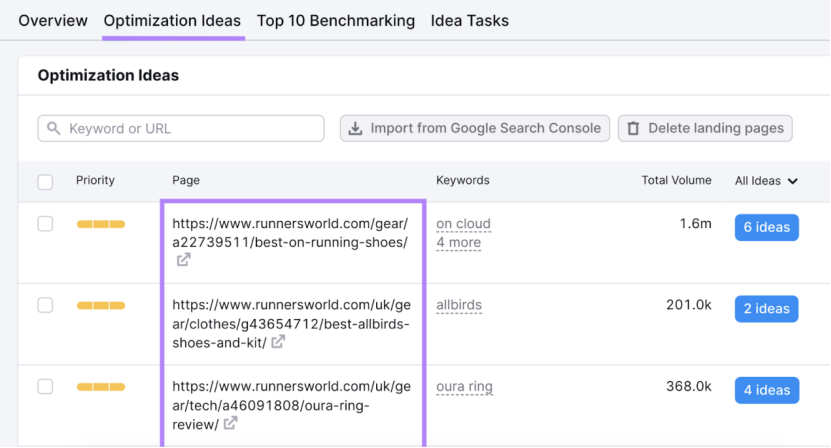Select checkbox for the best-on-running-shoes row
Image resolution: width=831 pixels, height=448 pixels.
pos(45,224)
